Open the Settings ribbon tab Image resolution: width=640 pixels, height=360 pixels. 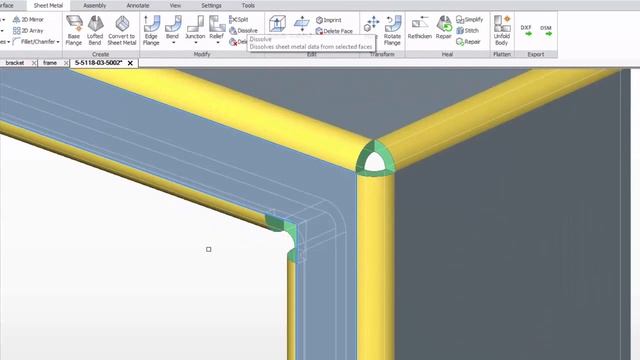point(211,5)
